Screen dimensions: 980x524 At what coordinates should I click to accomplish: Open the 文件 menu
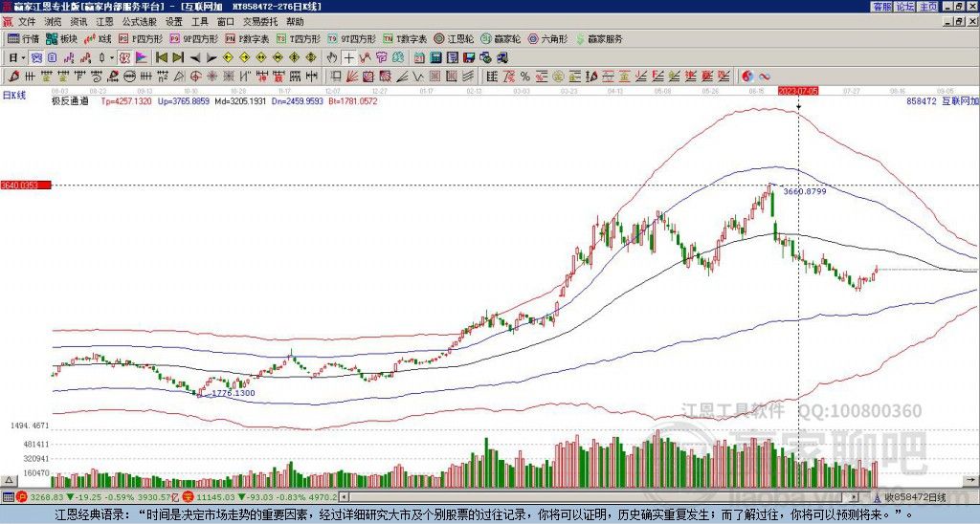pyautogui.click(x=27, y=21)
